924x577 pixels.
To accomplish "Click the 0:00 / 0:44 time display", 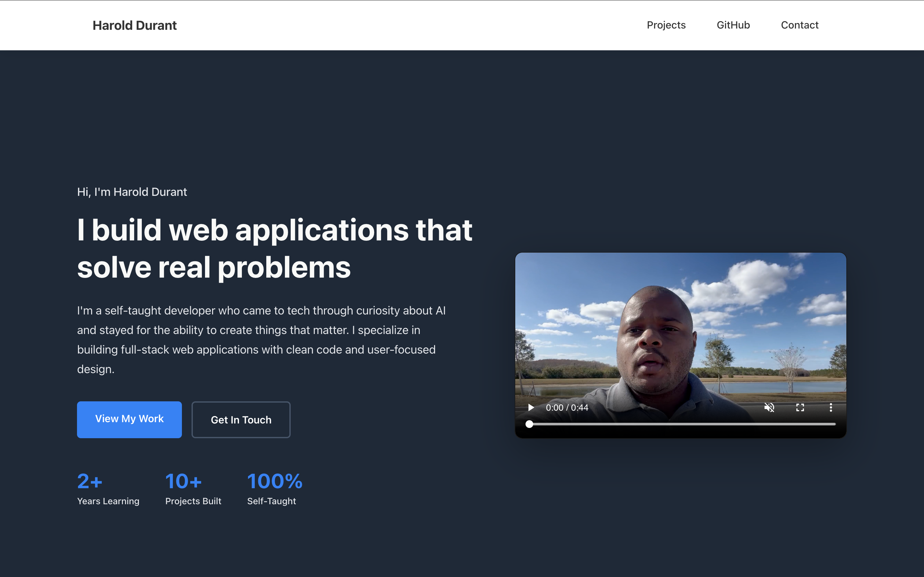I will click(x=567, y=407).
